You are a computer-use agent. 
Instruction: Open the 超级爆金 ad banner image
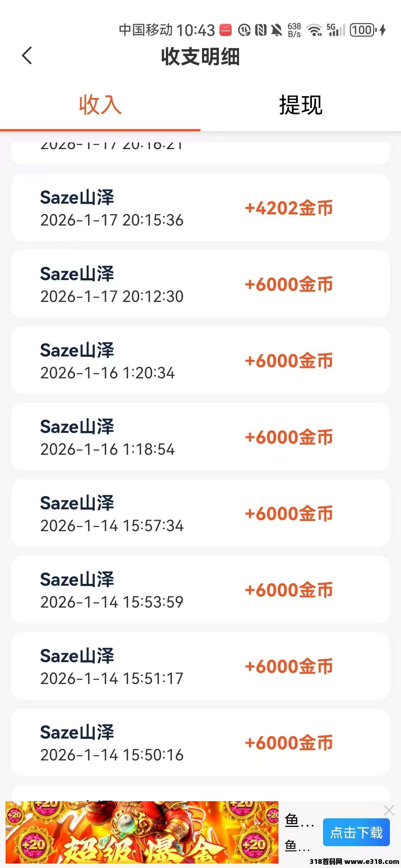142,832
